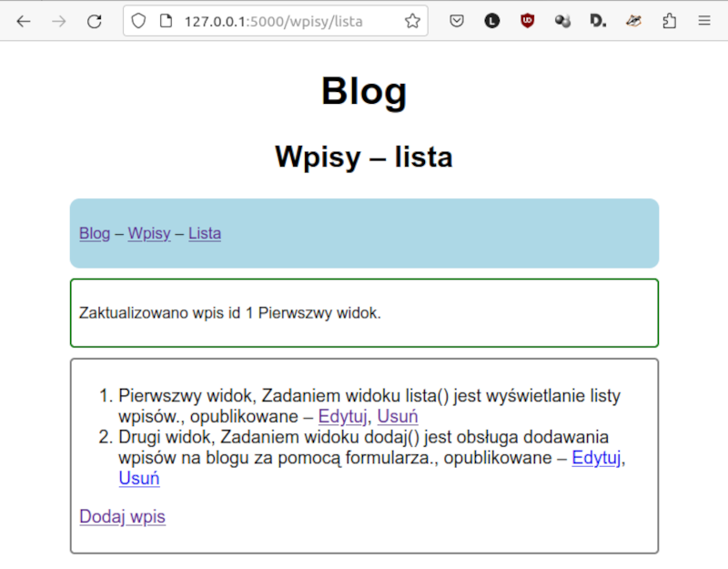Click the tracking protection shield icon
Screen dimensions: 728x569
[138, 20]
